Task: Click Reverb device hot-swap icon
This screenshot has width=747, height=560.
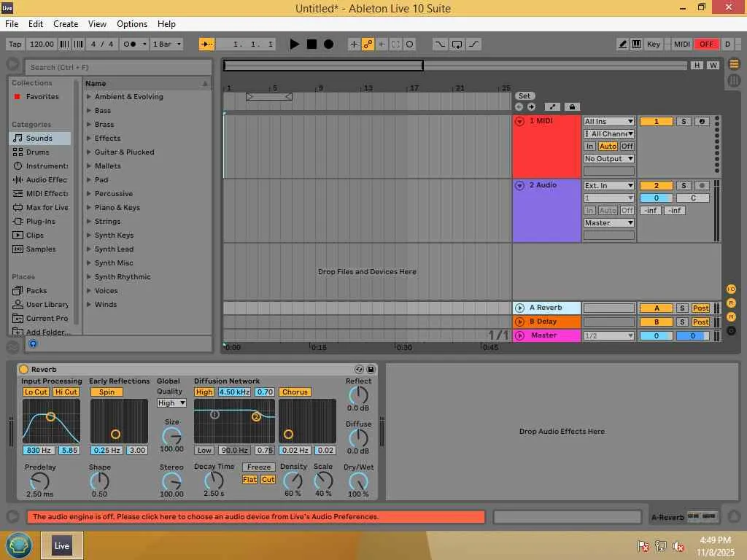Action: [359, 369]
